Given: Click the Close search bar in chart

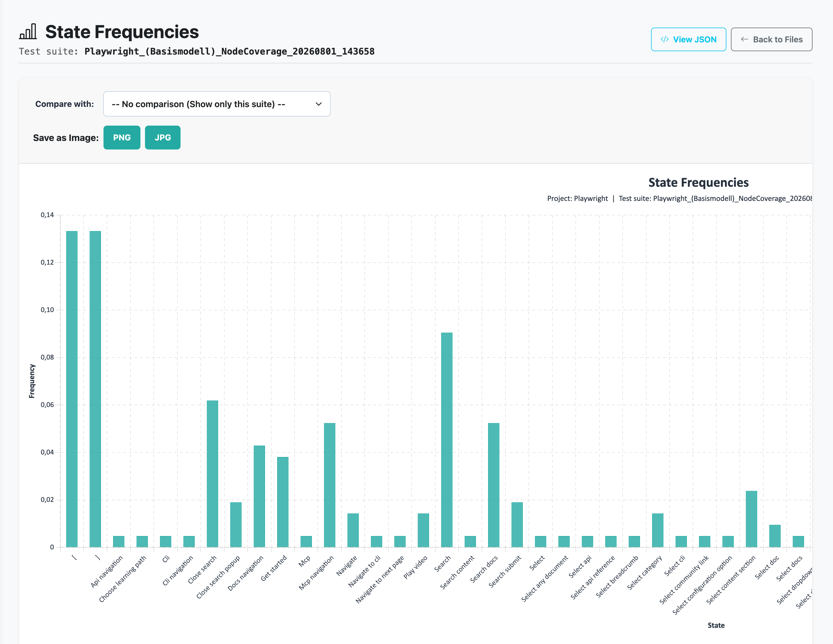Looking at the screenshot, I should [212, 473].
